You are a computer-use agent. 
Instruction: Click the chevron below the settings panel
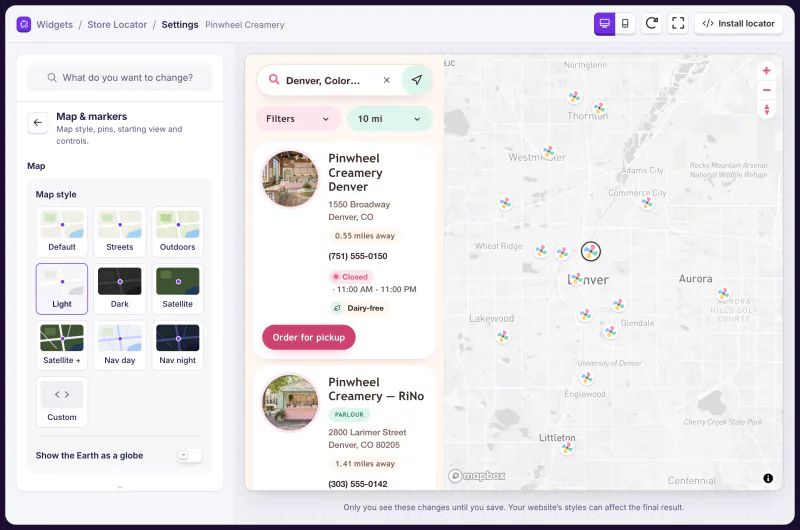pos(120,487)
